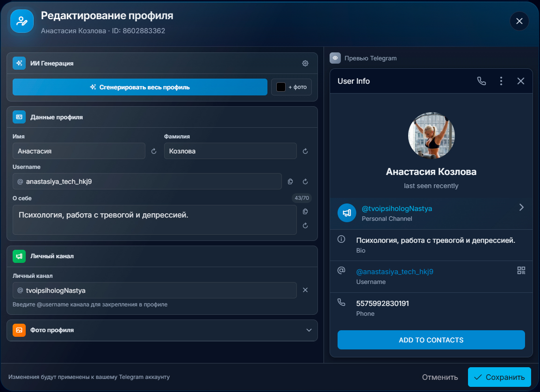Click the ИИ Генерация sparkle icon
Viewport: 540px width, 392px height.
click(19, 63)
